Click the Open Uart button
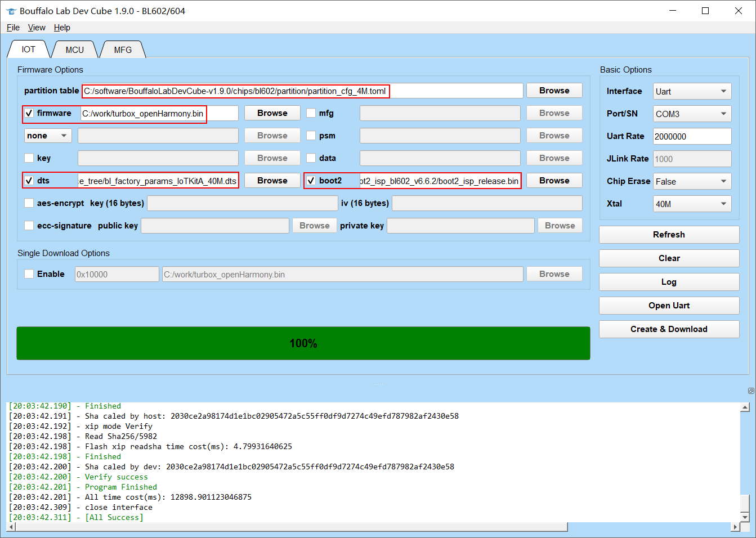This screenshot has height=538, width=756. (669, 306)
